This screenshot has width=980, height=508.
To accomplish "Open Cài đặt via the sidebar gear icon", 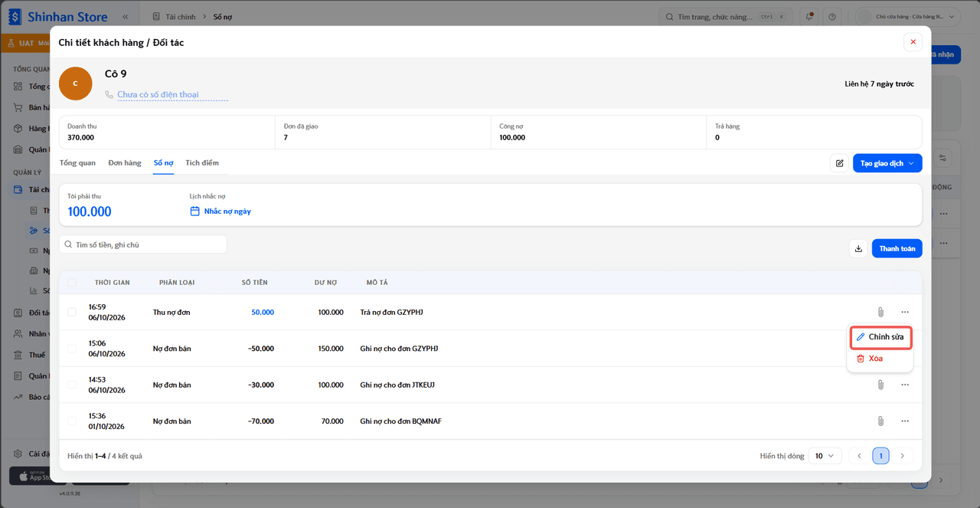I will coord(18,454).
